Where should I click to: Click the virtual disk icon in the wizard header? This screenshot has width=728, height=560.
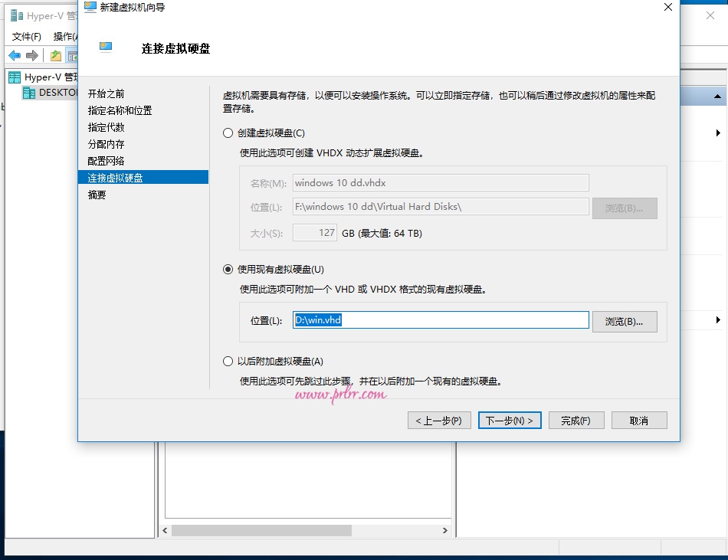[x=104, y=46]
